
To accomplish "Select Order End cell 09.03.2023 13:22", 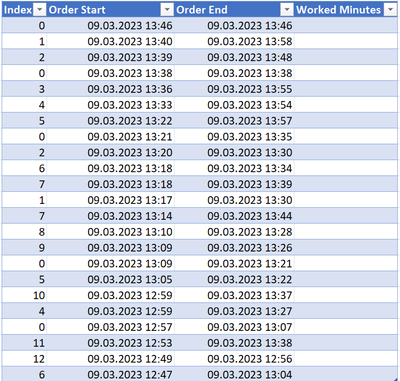I will [x=234, y=279].
